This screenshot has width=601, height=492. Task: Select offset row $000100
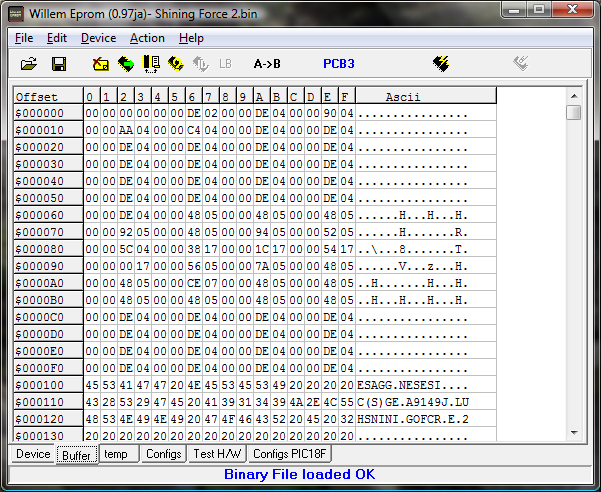coord(48,385)
